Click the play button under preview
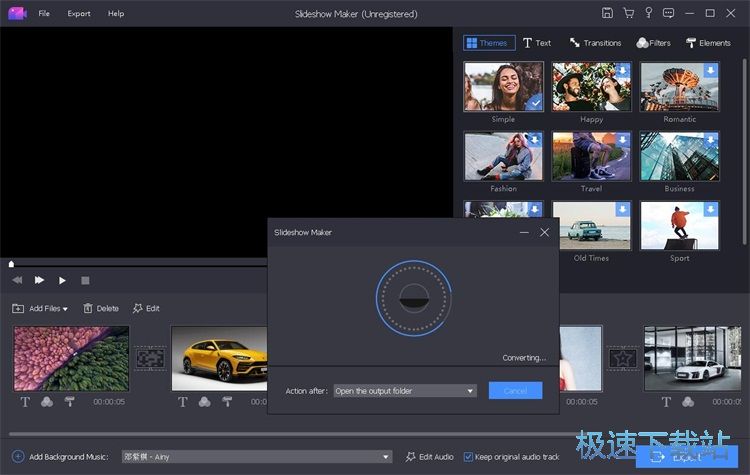The height and width of the screenshot is (475, 750). click(x=62, y=280)
